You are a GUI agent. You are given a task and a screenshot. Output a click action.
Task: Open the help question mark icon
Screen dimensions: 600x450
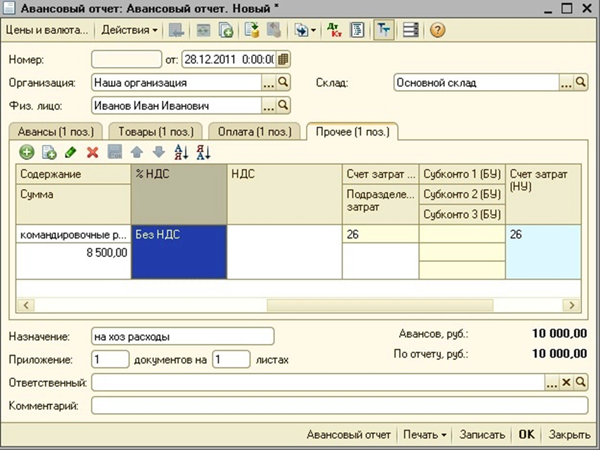pyautogui.click(x=437, y=30)
